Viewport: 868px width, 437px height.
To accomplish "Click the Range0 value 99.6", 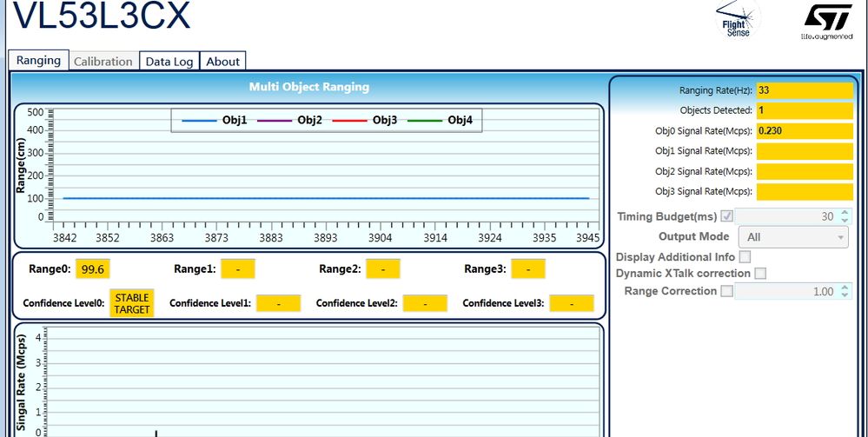I will click(x=93, y=269).
